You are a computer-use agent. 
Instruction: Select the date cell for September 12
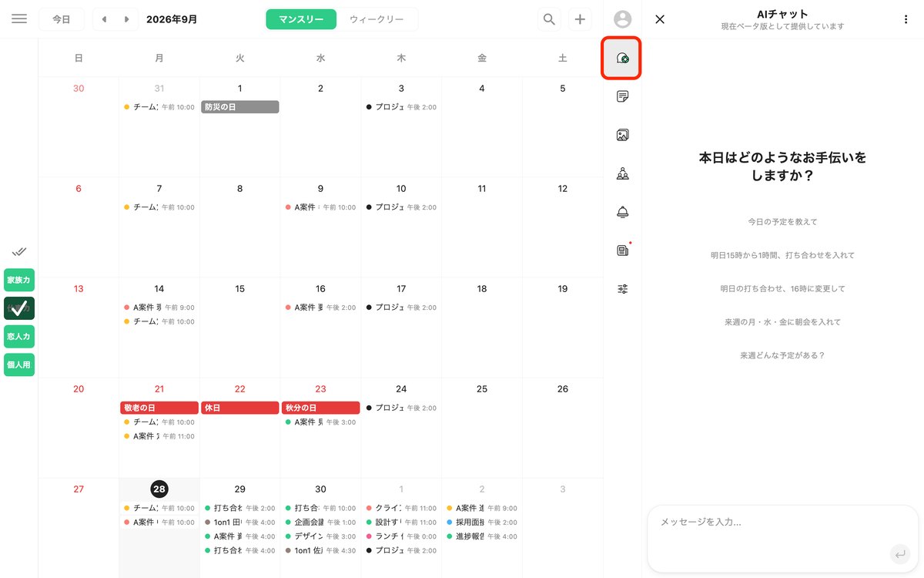tap(563, 227)
